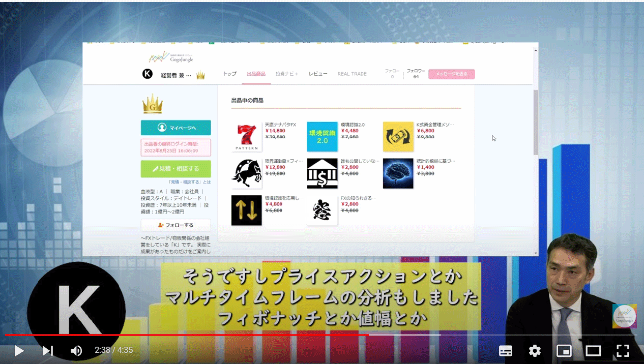This screenshot has height=364, width=644.
Task: Mute the video volume
Action: 76,351
